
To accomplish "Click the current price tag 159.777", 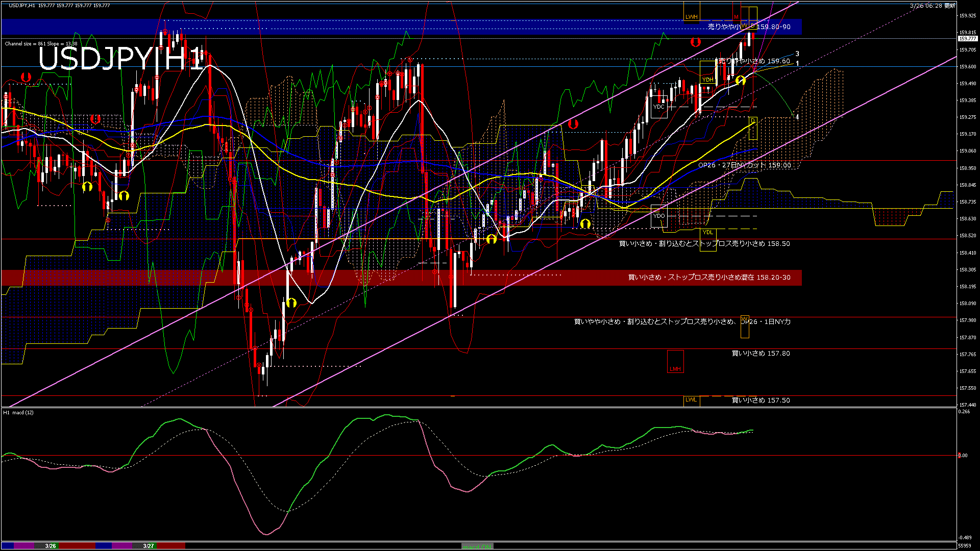I will click(x=967, y=39).
